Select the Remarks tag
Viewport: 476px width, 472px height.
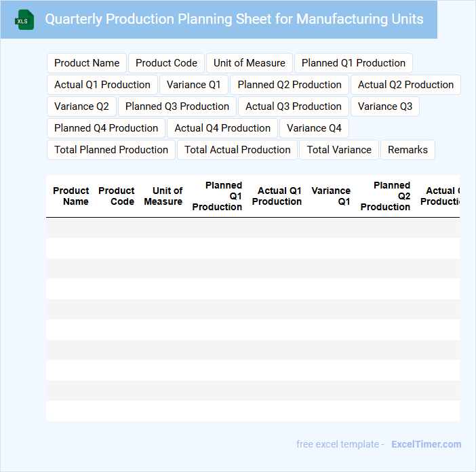[408, 150]
